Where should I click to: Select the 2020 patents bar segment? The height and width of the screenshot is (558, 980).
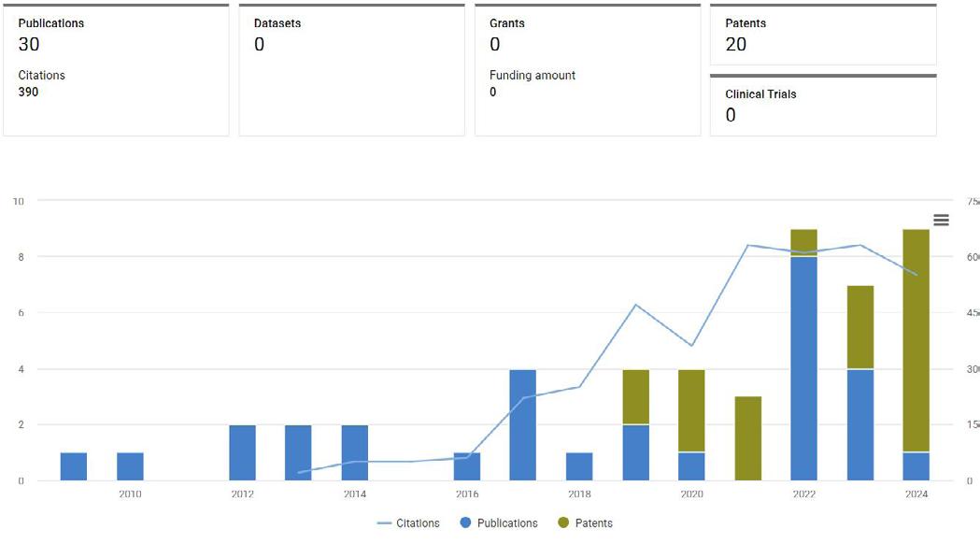click(x=692, y=410)
